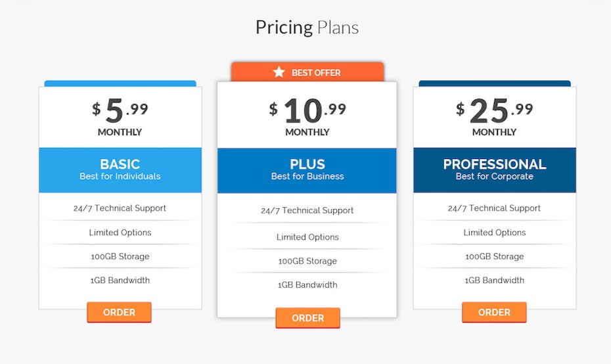
Task: Click 24/7 Technical Support in Plus plan
Action: coord(307,211)
